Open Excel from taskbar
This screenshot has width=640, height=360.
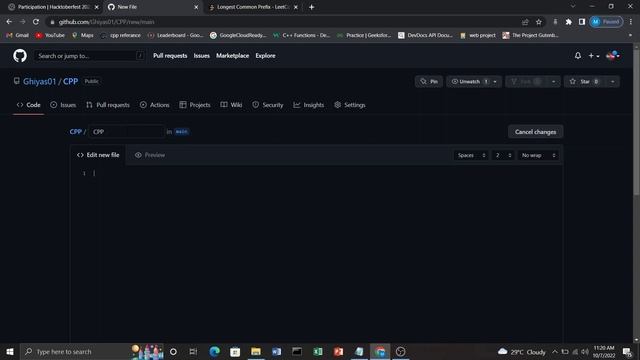(x=318, y=351)
